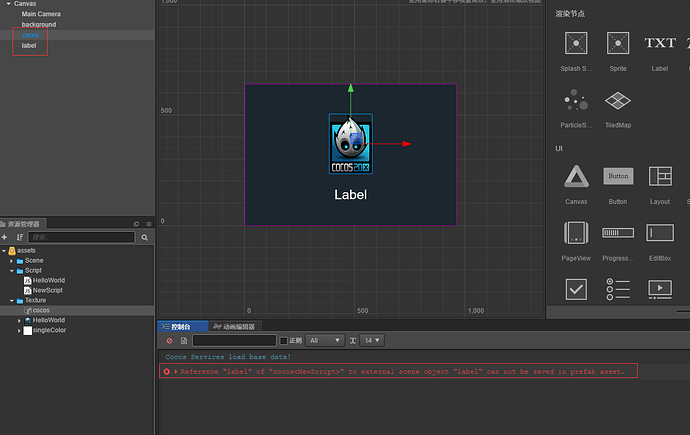Click the green Y-axis move arrow

[351, 88]
